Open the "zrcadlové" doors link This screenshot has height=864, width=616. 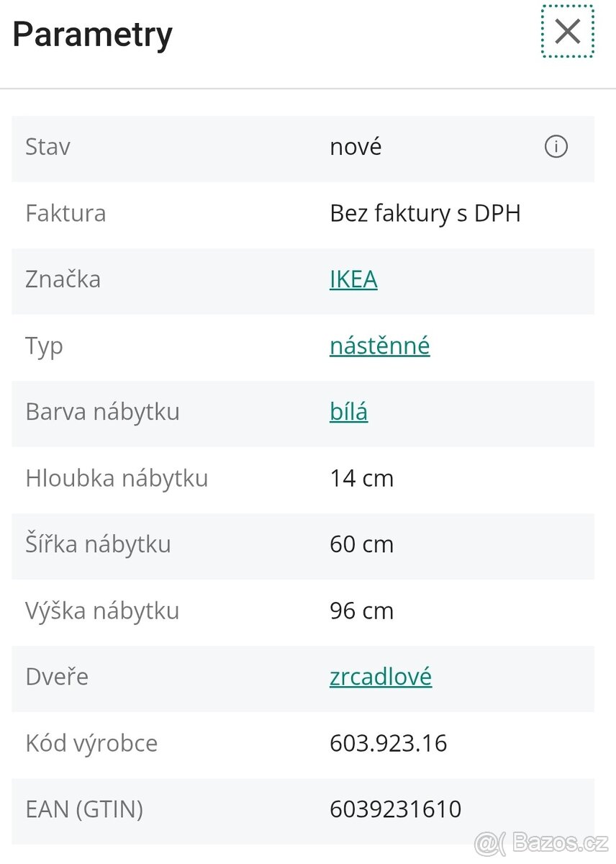click(381, 677)
